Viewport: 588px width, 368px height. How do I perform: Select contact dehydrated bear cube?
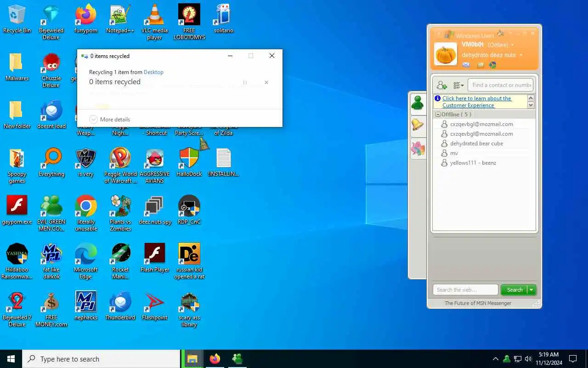point(476,144)
